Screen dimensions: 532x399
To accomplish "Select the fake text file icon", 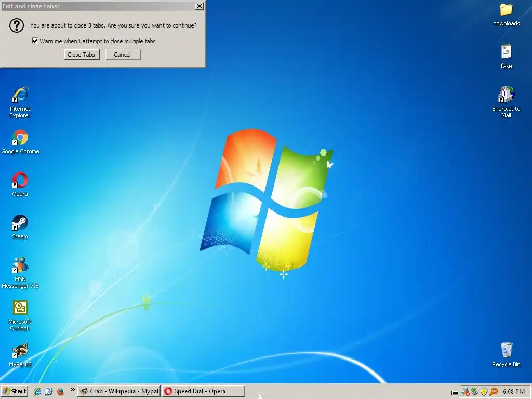I will (x=506, y=57).
